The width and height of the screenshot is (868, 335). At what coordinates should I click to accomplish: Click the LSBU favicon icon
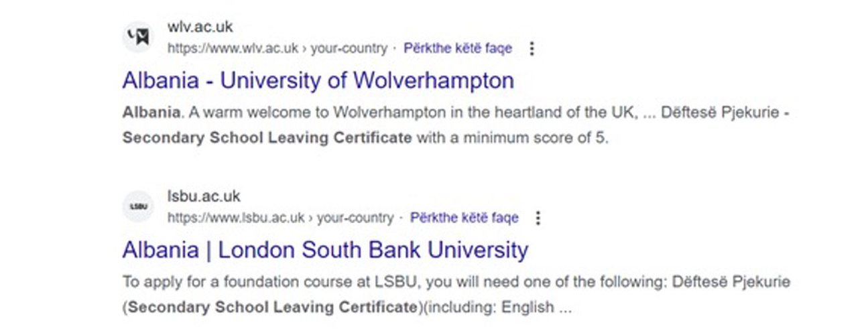(x=139, y=207)
